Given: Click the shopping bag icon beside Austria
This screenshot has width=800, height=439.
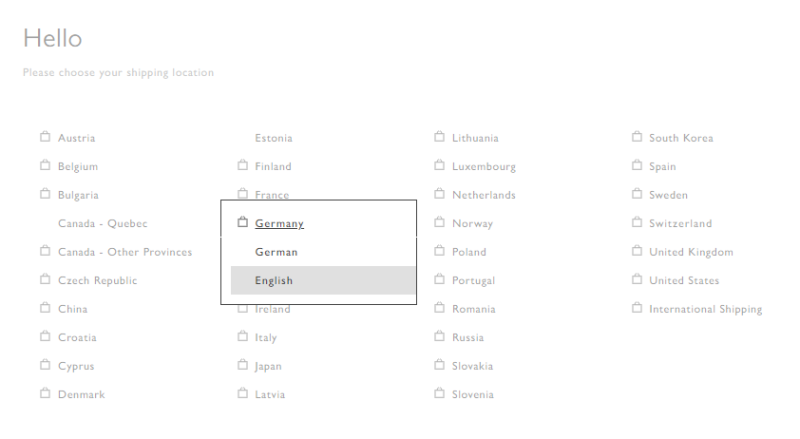Looking at the screenshot, I should [x=44, y=137].
